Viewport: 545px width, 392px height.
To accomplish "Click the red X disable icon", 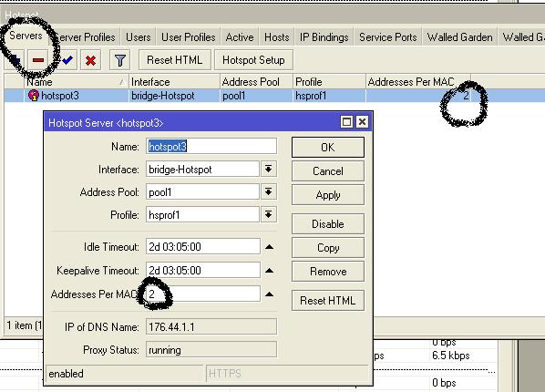I will coord(90,60).
